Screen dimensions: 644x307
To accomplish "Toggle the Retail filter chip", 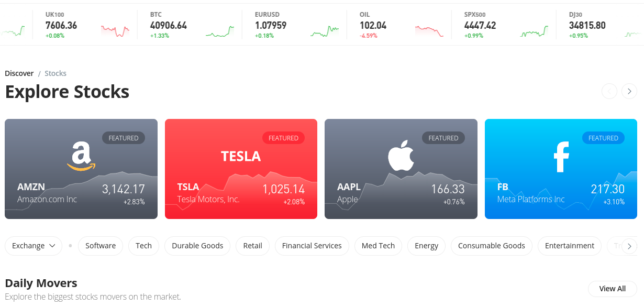I will point(252,245).
